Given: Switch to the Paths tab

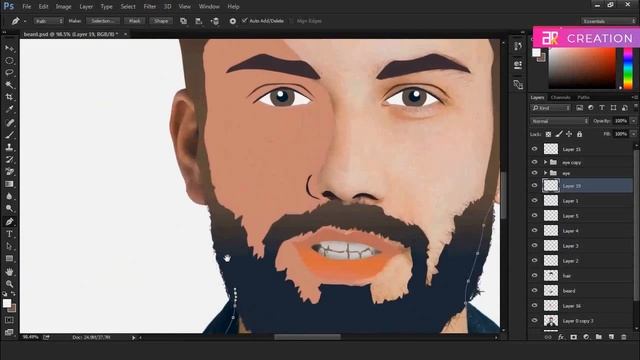Looking at the screenshot, I should (x=583, y=97).
